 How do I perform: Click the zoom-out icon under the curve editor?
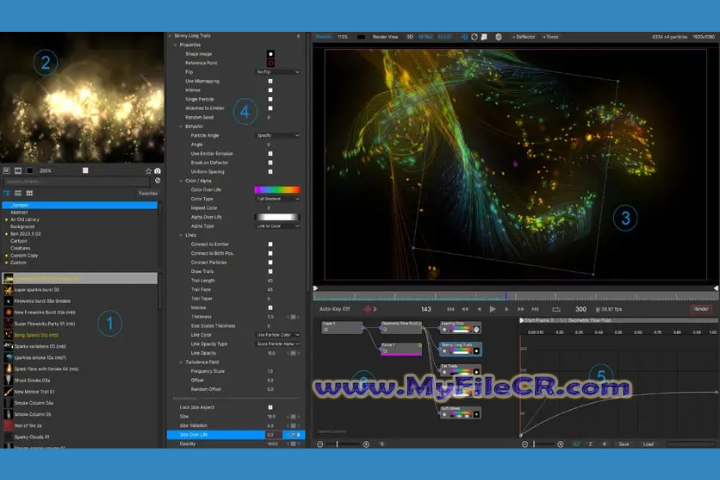(x=525, y=444)
